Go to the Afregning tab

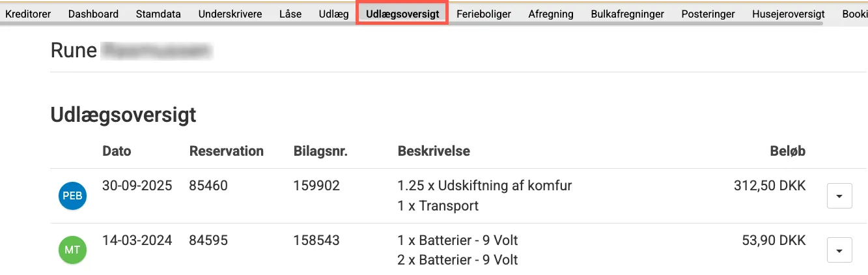click(x=551, y=14)
